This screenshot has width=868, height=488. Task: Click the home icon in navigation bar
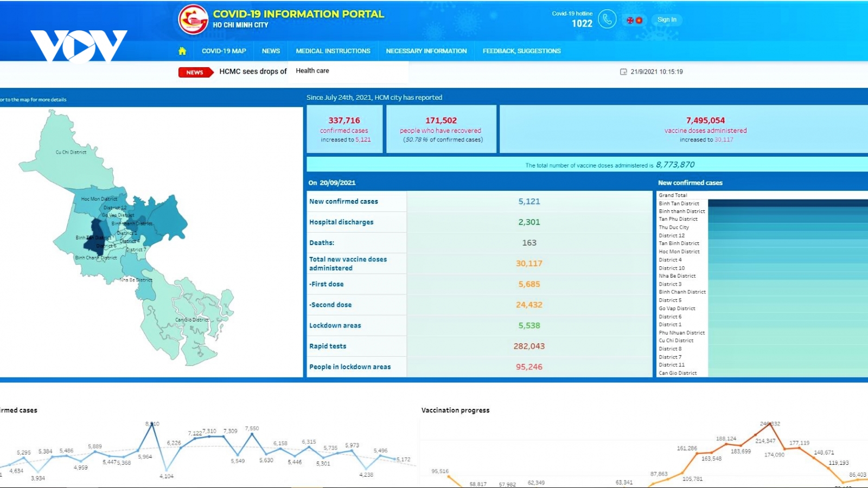tap(182, 51)
